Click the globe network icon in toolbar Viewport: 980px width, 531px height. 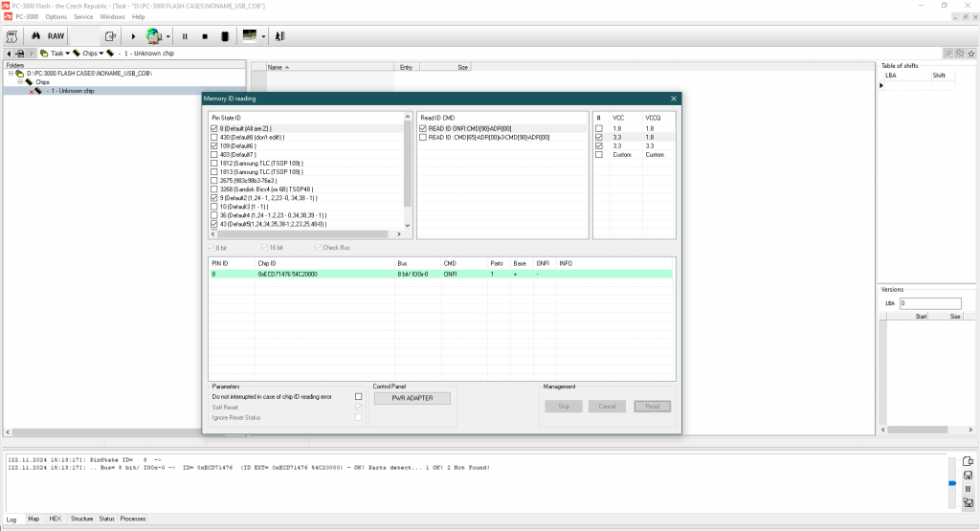pyautogui.click(x=154, y=36)
